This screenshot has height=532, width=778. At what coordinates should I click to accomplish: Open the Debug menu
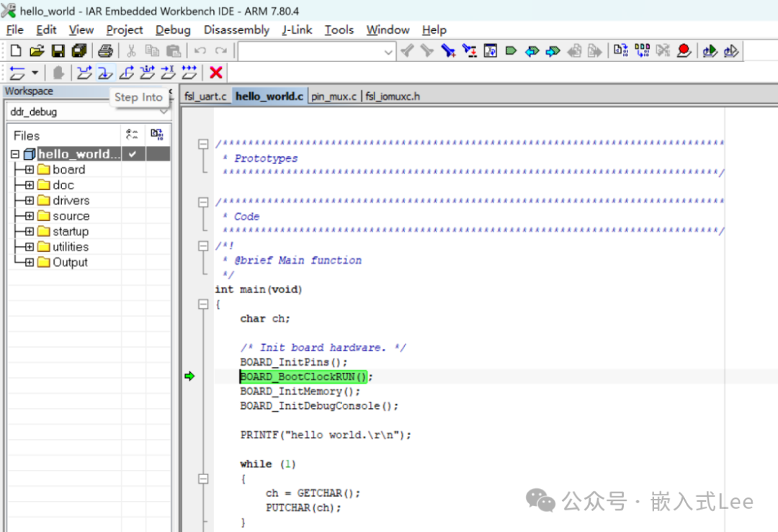pyautogui.click(x=172, y=30)
